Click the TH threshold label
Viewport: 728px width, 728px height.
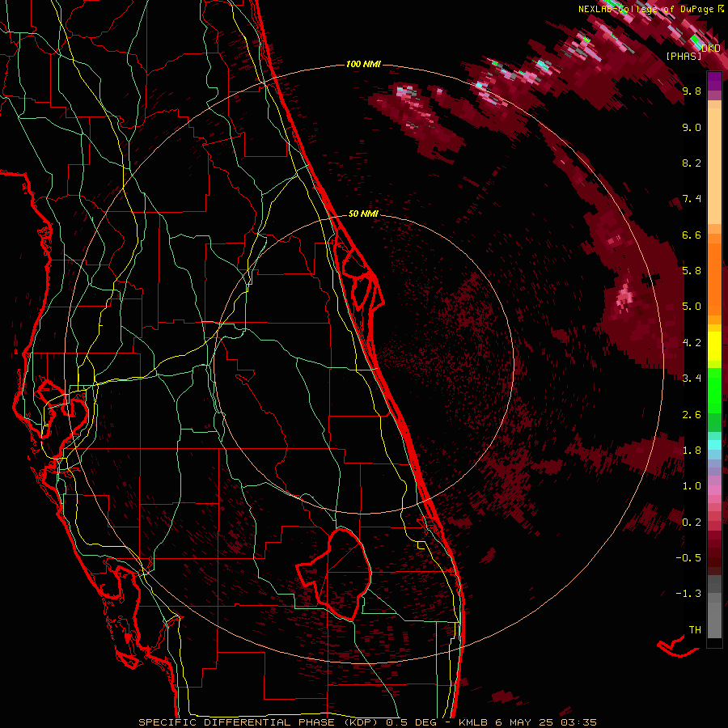(695, 630)
